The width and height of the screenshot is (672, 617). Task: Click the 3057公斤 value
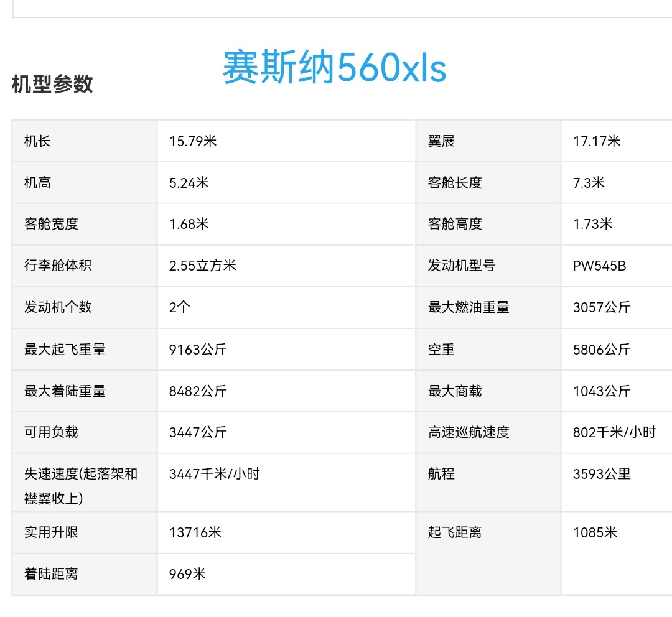[x=602, y=307]
